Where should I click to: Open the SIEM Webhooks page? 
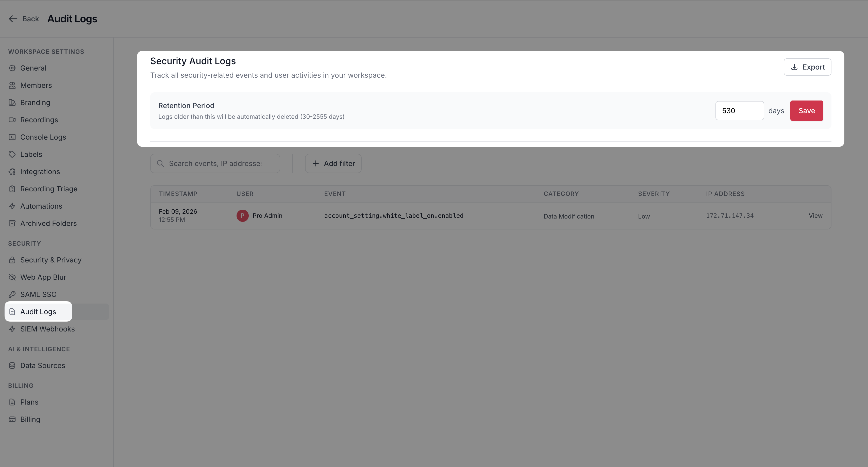47,329
